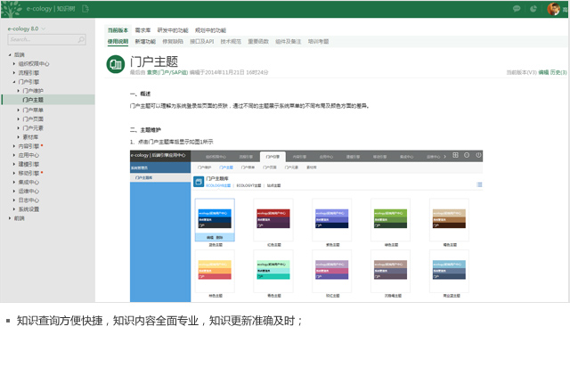570x392 pixels.
Task: Select 门户菜单 in the sidebar tree
Action: click(x=33, y=110)
